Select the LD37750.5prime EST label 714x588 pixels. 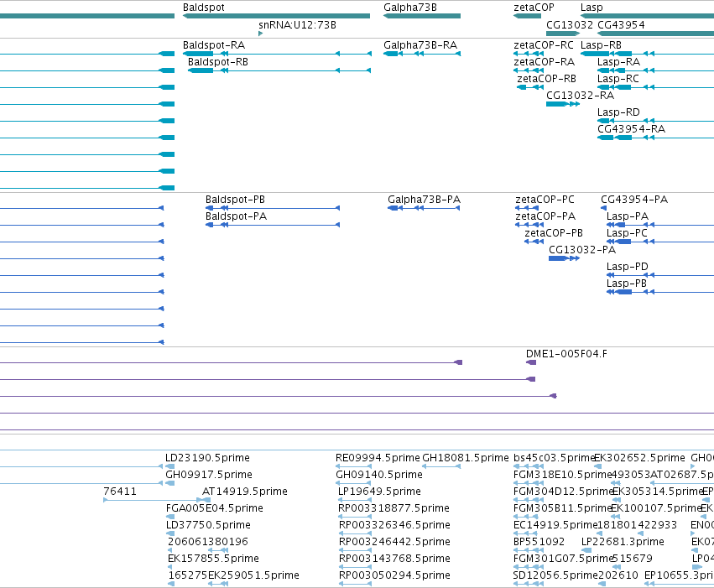(208, 525)
